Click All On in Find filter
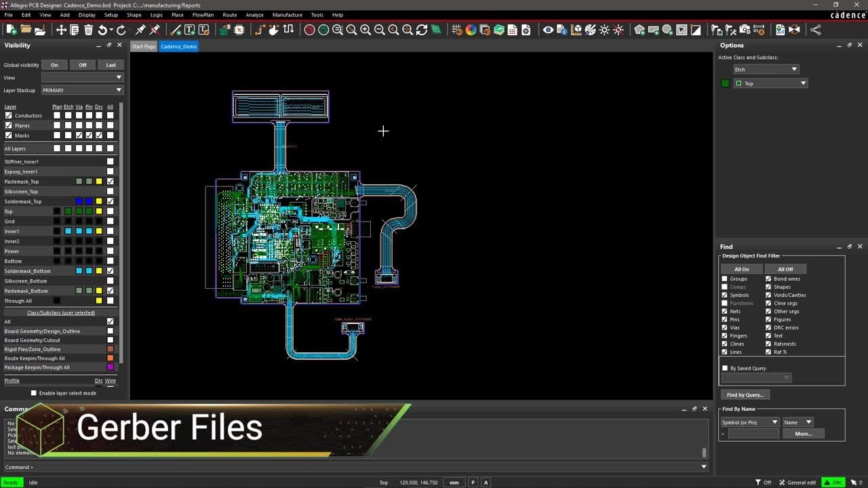 [x=742, y=269]
